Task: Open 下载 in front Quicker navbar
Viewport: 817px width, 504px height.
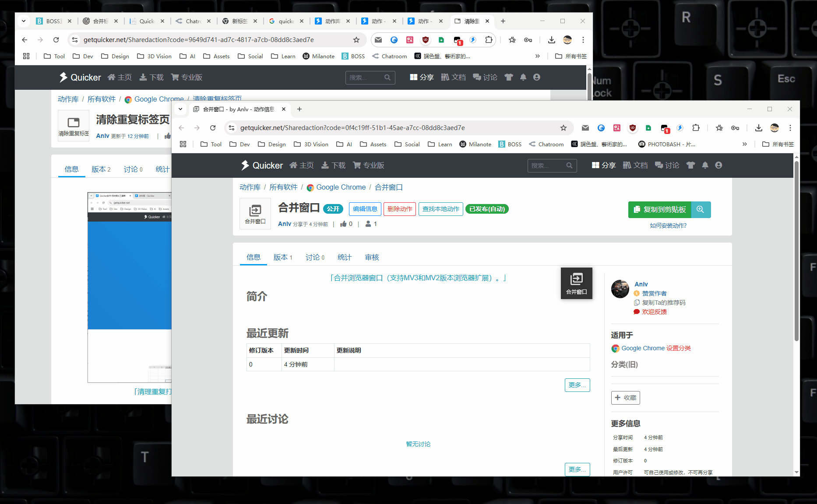Action: (334, 165)
